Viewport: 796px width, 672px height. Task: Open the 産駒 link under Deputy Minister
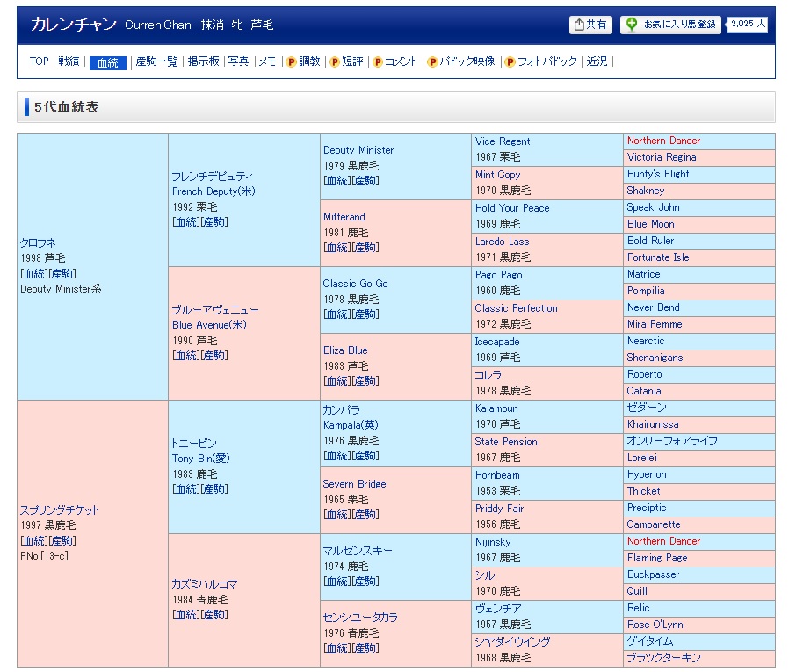(365, 181)
